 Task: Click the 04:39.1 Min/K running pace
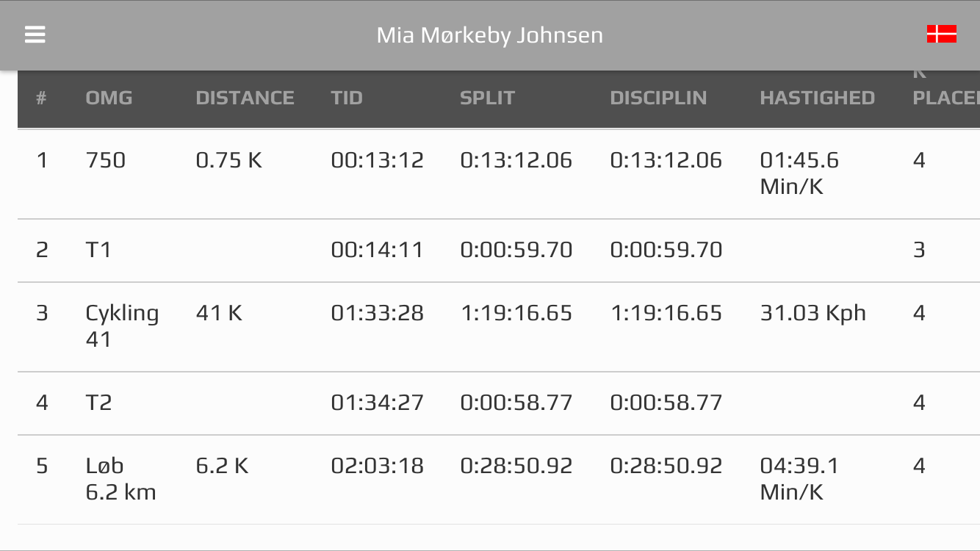click(x=799, y=478)
